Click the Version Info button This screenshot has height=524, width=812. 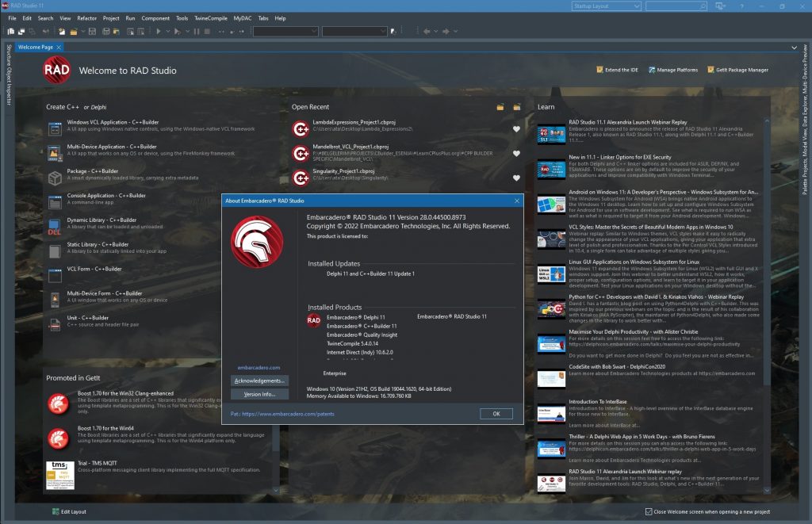[x=259, y=394]
